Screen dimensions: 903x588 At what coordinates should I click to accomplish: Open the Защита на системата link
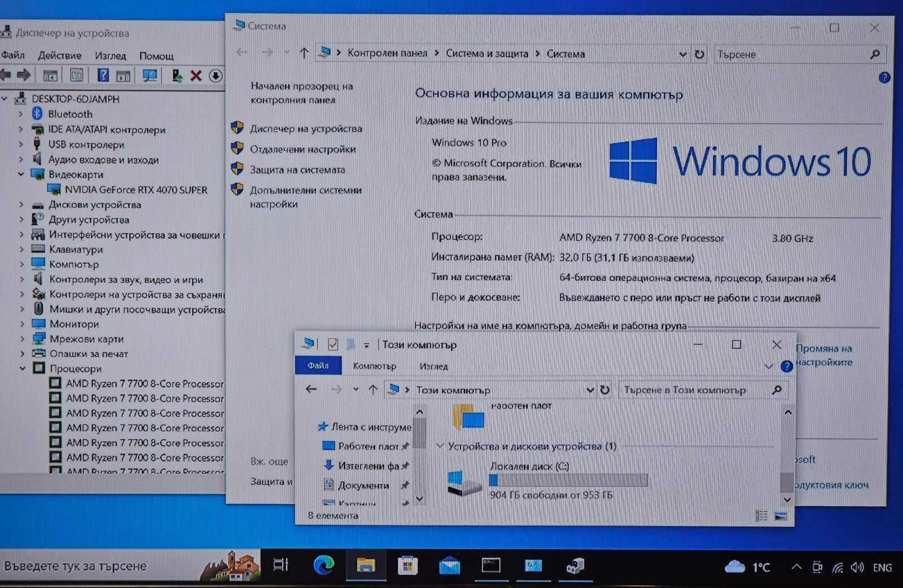pyautogui.click(x=297, y=169)
